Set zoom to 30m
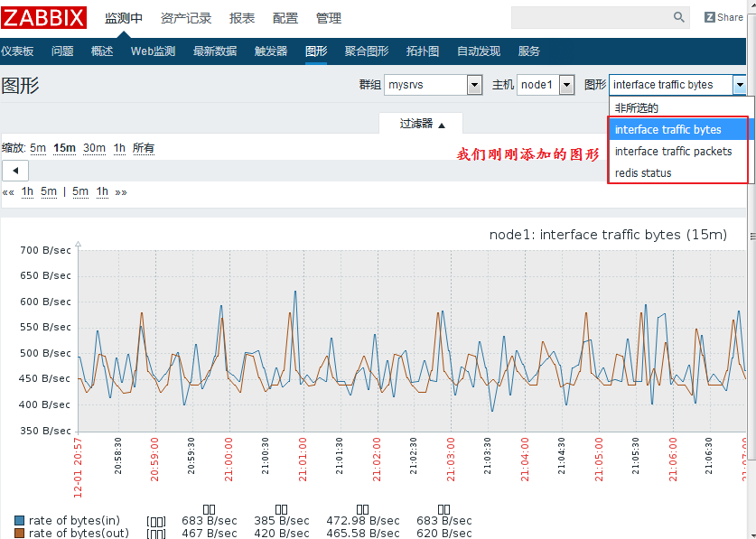Image resolution: width=756 pixels, height=539 pixels. point(94,148)
